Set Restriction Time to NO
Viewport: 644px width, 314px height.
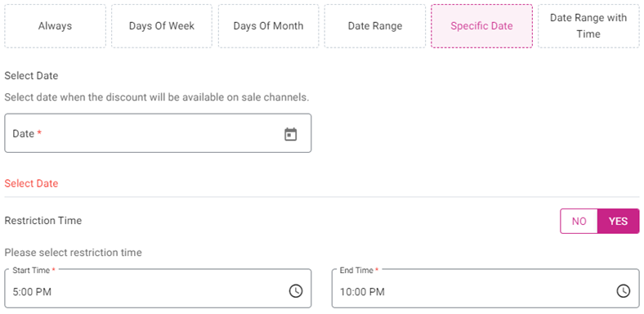[x=579, y=221]
